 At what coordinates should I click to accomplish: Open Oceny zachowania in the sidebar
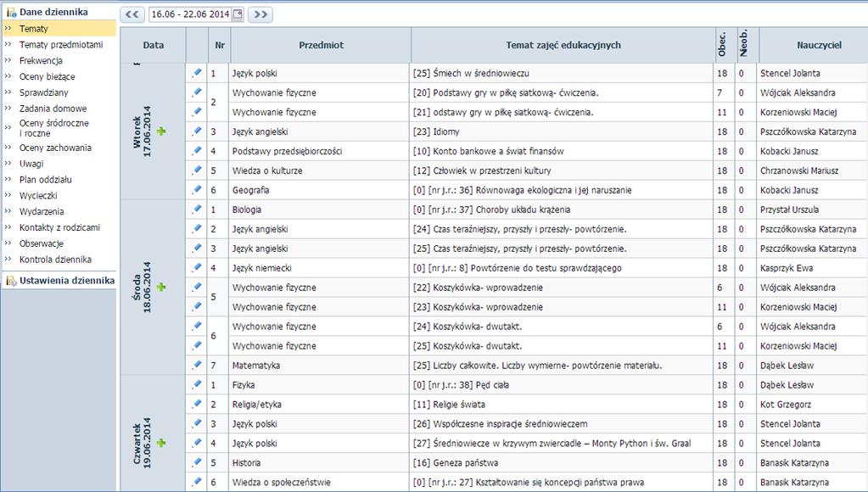(55, 148)
